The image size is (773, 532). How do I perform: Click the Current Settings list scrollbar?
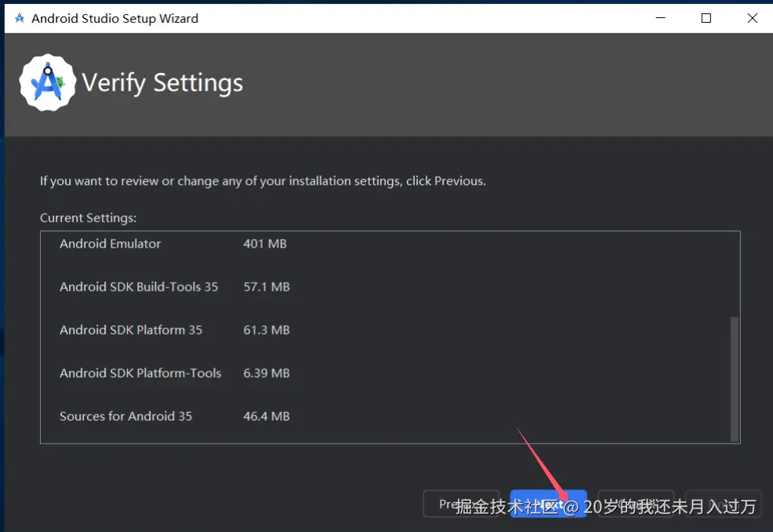734,378
